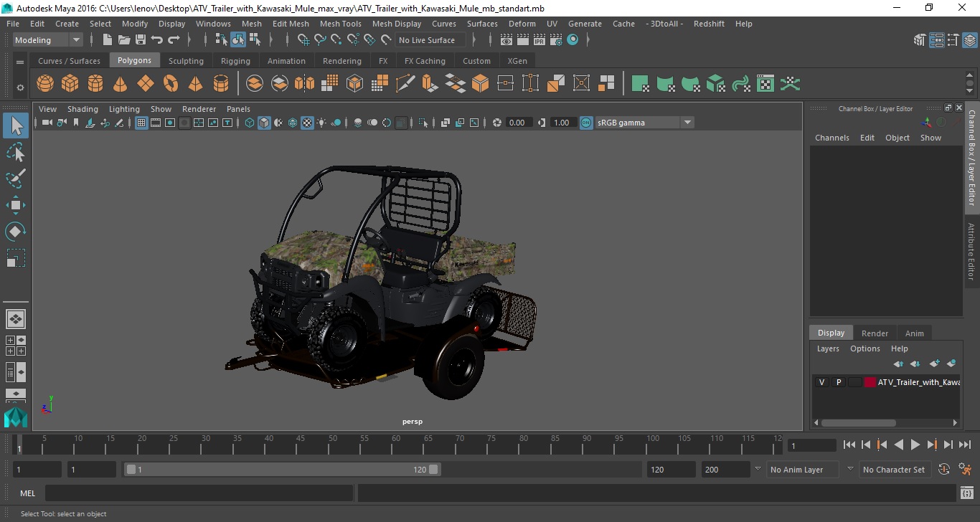Open the UV editor checker window icon
This screenshot has width=980, height=522.
point(765,84)
